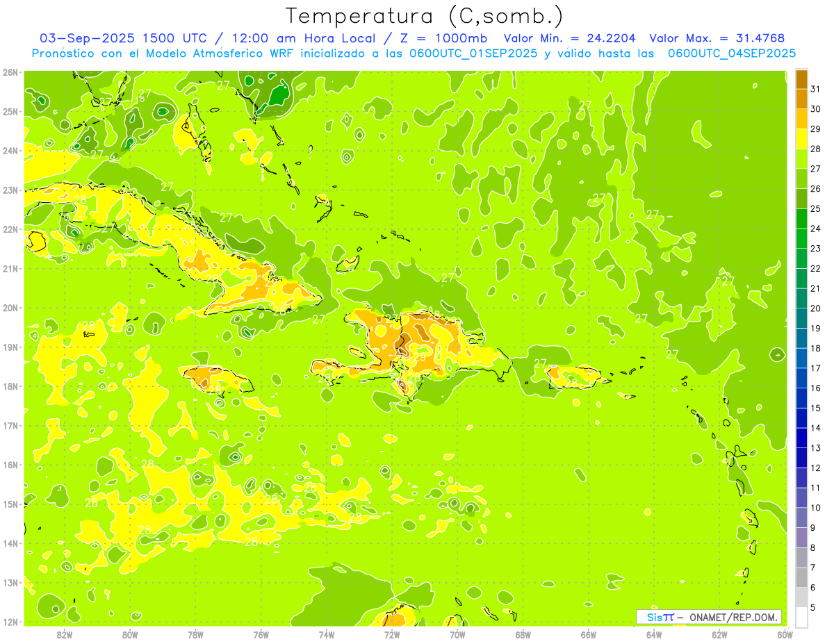Click the 13N latitude label
This screenshot has height=644, width=834.
[x=10, y=583]
